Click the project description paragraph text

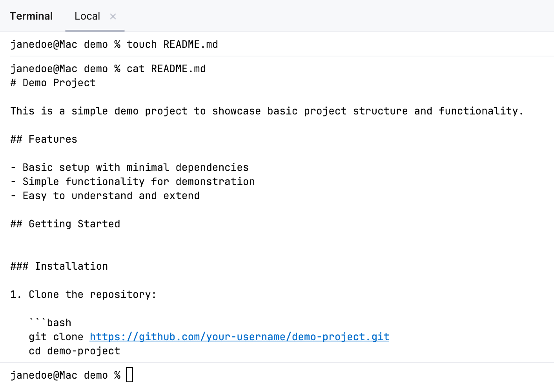pyautogui.click(x=266, y=111)
